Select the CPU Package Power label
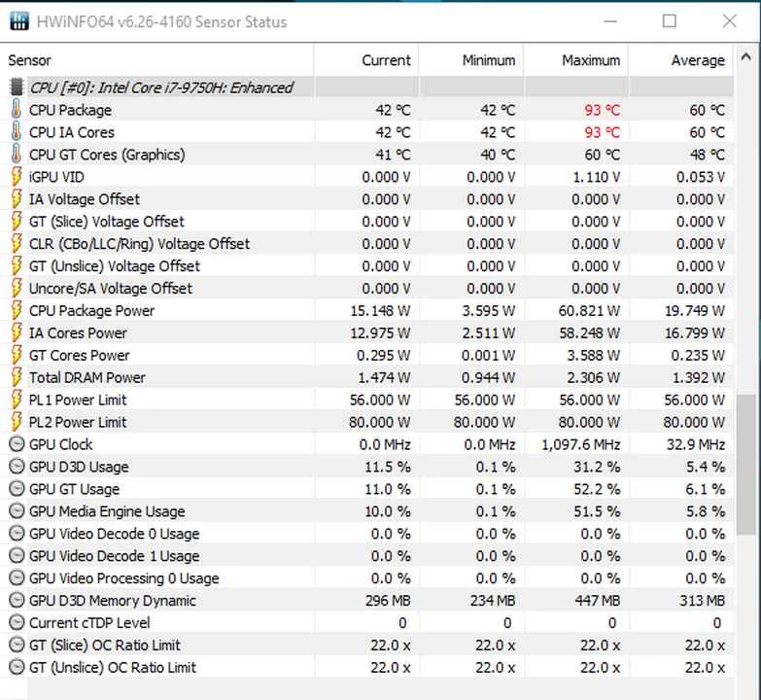 91,311
